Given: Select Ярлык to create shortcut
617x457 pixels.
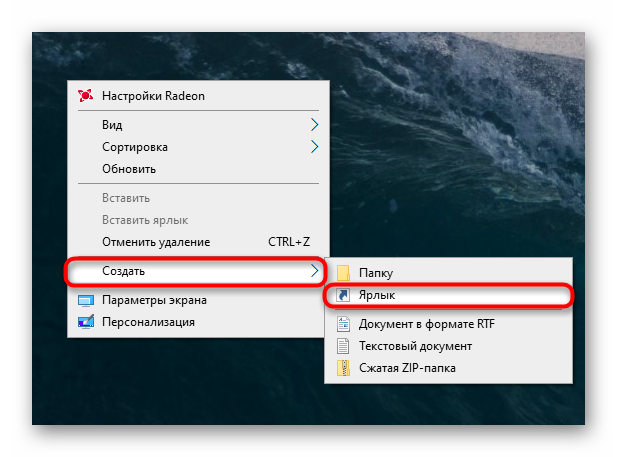Looking at the screenshot, I should [449, 295].
